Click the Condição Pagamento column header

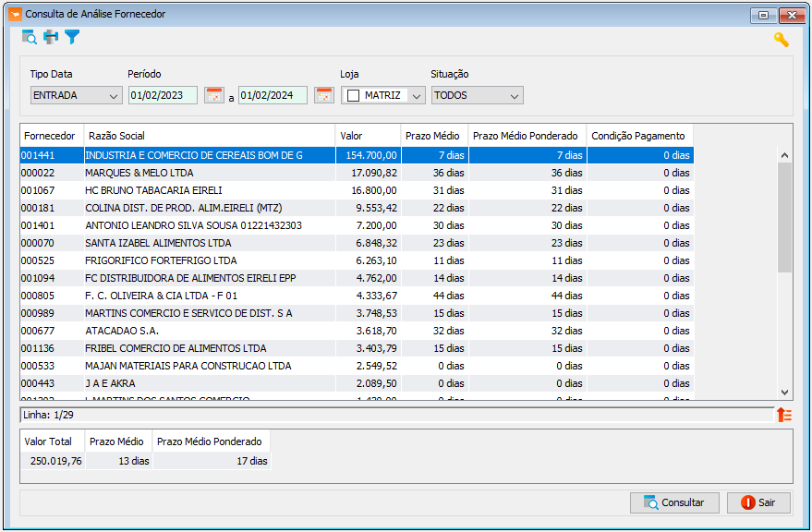pyautogui.click(x=640, y=136)
